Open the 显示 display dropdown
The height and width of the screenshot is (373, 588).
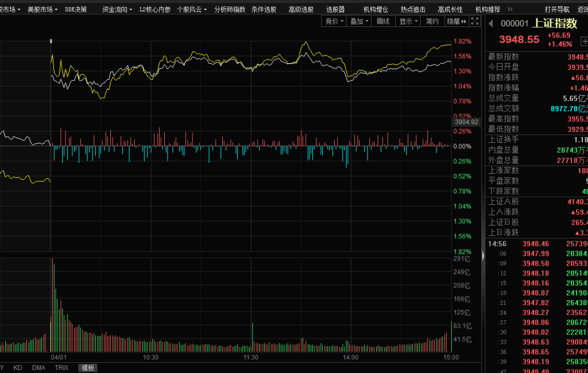[408, 21]
